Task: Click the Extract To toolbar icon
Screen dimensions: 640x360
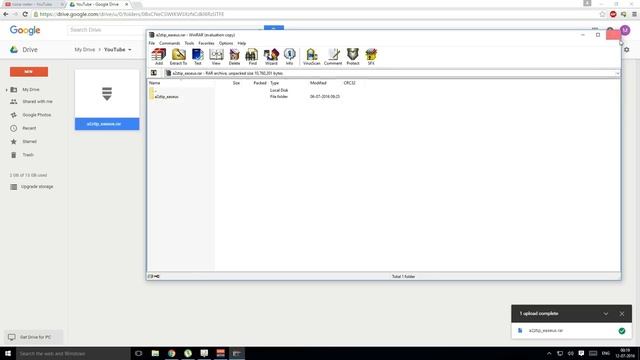Action: click(x=178, y=56)
